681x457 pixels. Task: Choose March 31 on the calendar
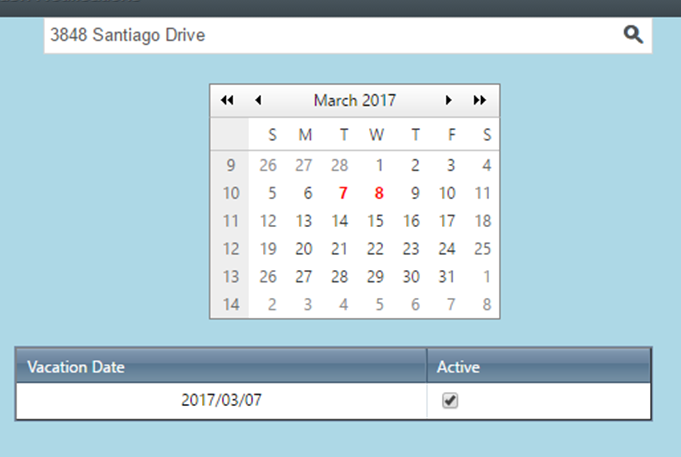pyautogui.click(x=446, y=277)
